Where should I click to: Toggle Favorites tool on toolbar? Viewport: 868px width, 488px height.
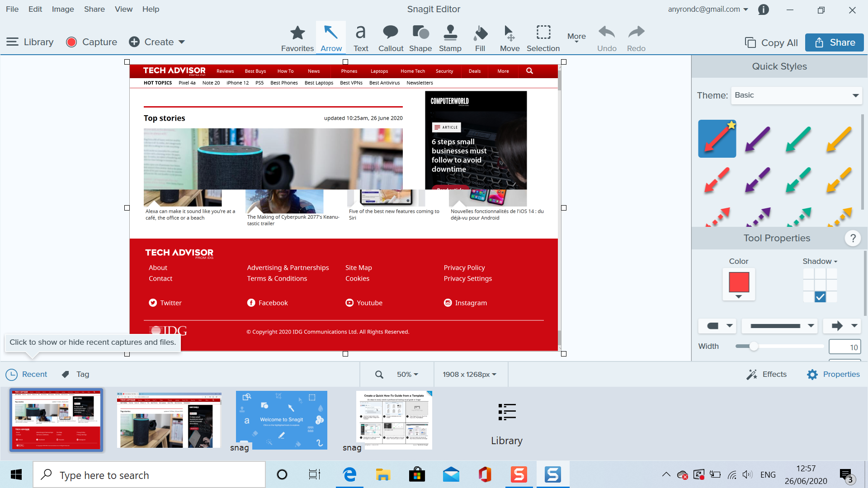coord(297,38)
